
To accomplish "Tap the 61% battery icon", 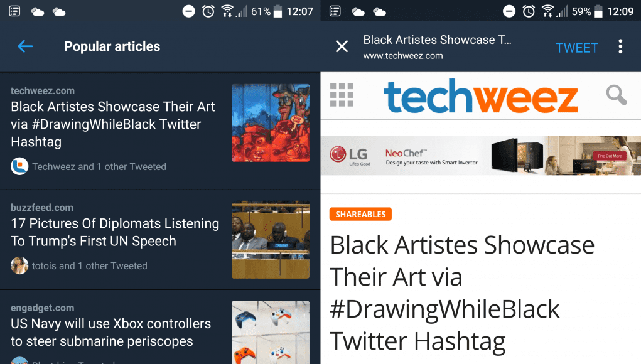I will (277, 11).
